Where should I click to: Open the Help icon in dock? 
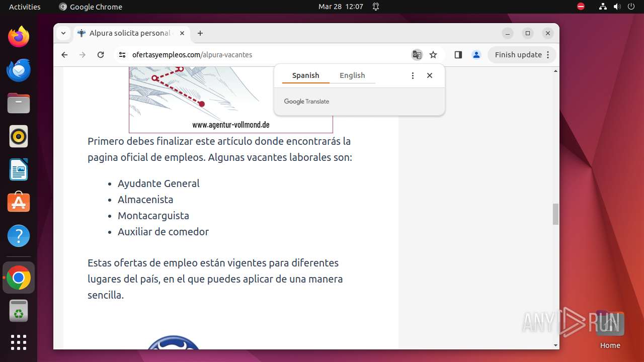click(x=19, y=236)
